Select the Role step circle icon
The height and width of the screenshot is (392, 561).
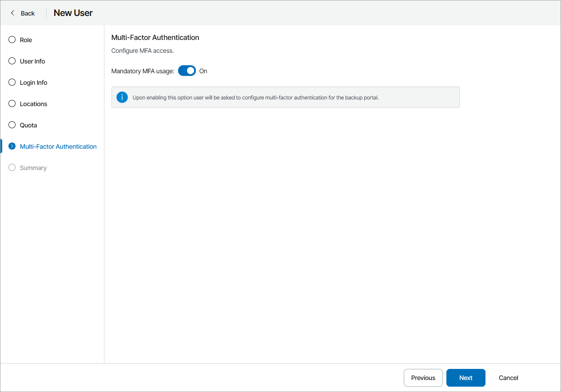tap(12, 40)
